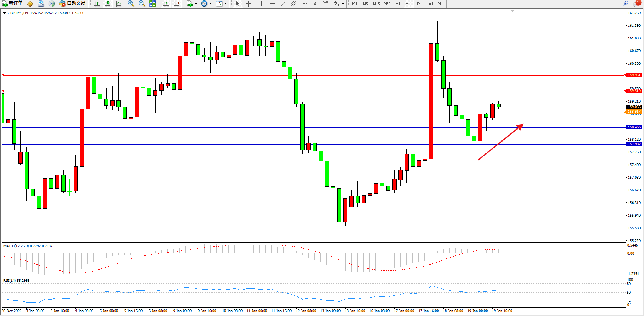Draw a horizontal line tool
The width and height of the screenshot is (644, 316).
pos(272,3)
